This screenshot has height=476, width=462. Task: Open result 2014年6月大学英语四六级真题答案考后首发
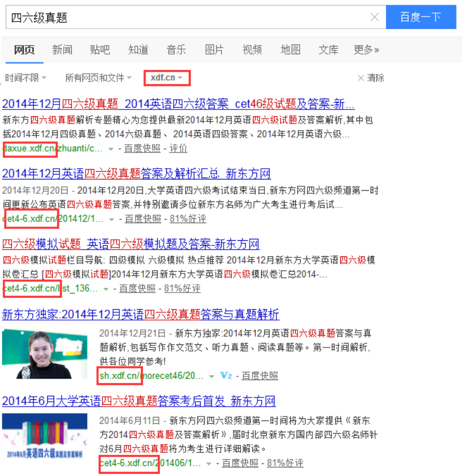139,401
